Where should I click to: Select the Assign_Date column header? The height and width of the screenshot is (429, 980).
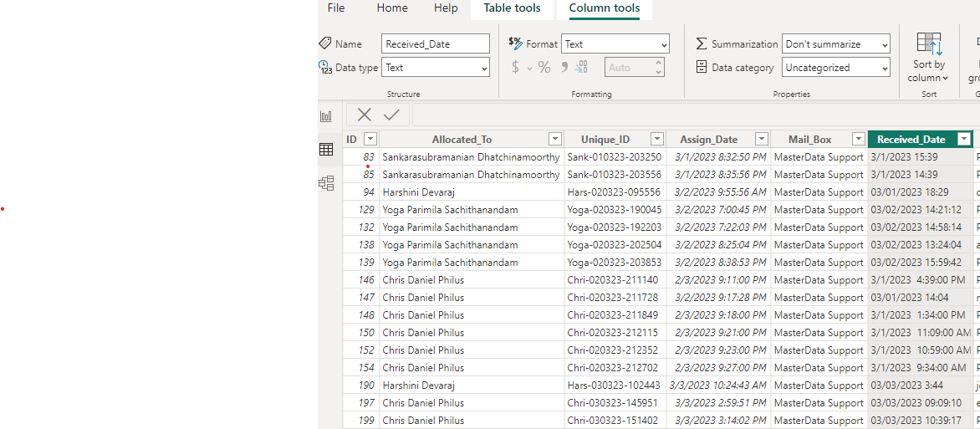709,140
